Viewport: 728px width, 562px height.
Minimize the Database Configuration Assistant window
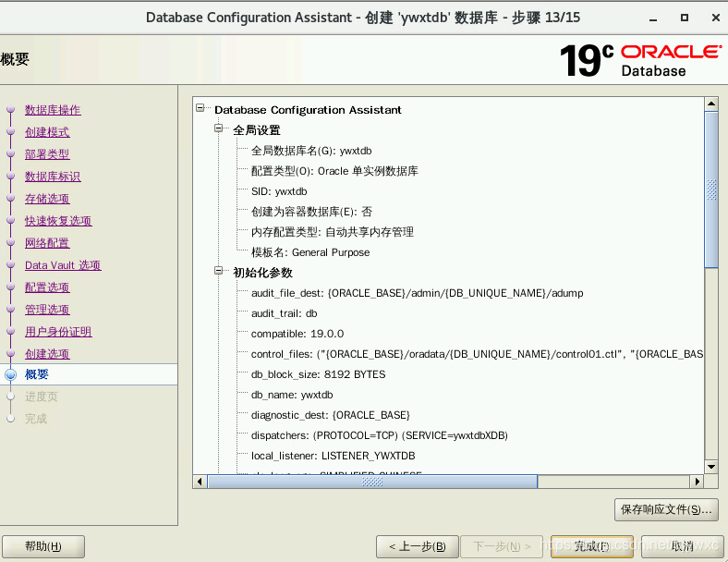coord(653,18)
